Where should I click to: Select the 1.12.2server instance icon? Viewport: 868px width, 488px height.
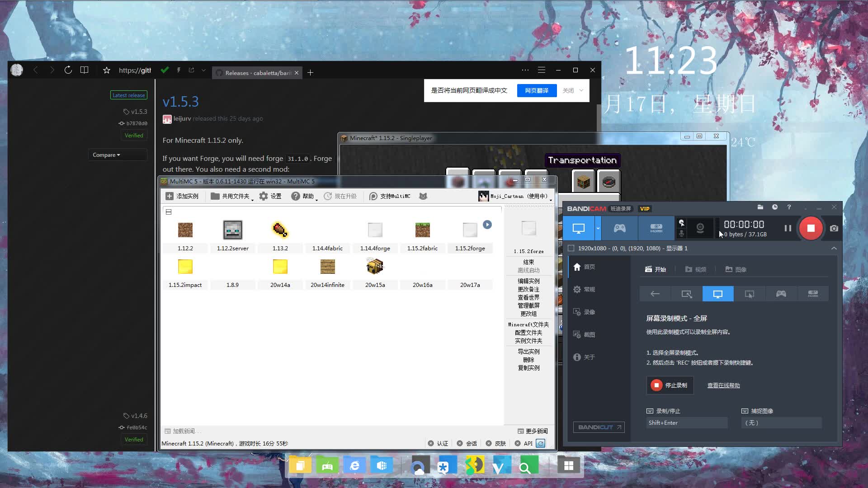(232, 230)
